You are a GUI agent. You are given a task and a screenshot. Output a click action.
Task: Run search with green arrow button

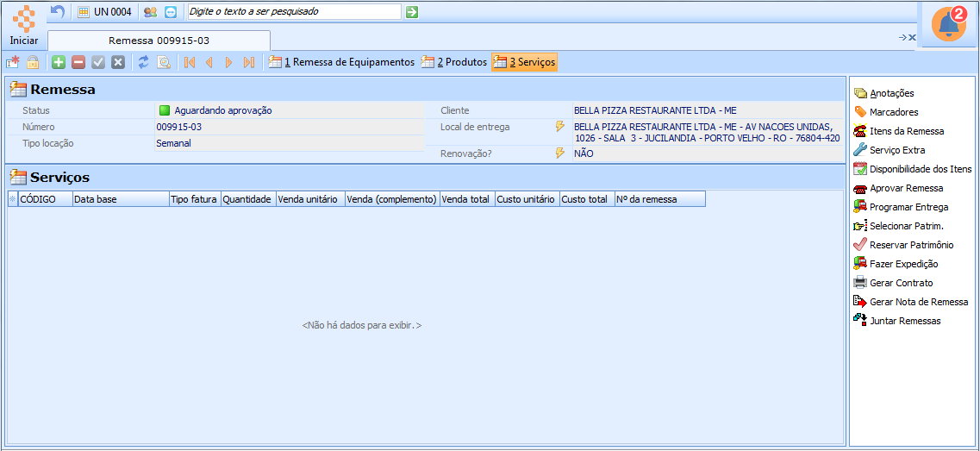pos(411,12)
